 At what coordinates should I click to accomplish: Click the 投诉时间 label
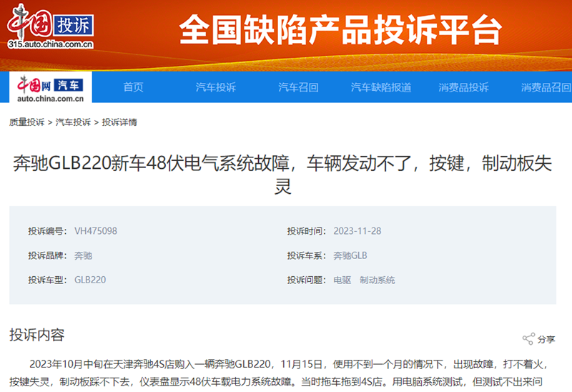(x=307, y=231)
